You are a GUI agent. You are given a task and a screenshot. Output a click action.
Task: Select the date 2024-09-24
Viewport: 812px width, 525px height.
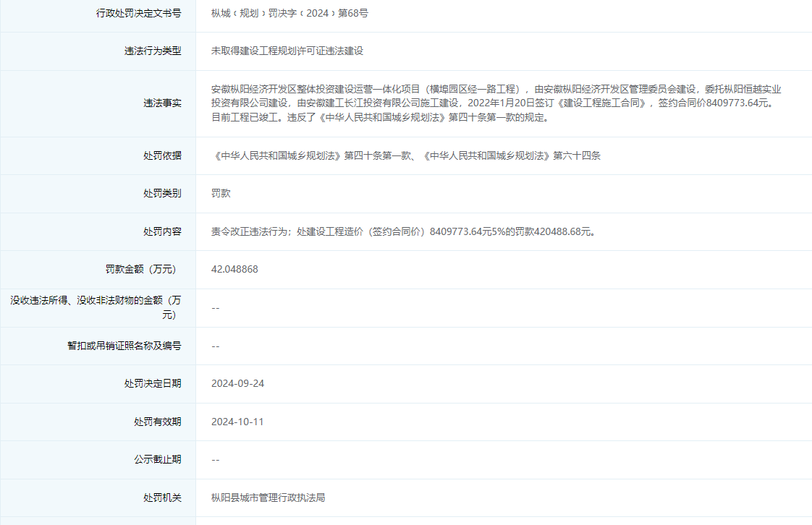pyautogui.click(x=237, y=383)
